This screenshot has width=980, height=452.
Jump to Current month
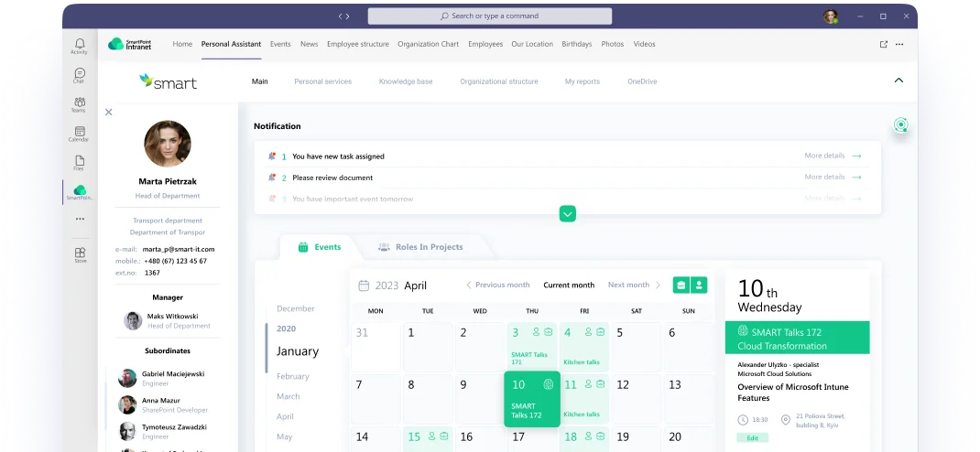pos(569,285)
